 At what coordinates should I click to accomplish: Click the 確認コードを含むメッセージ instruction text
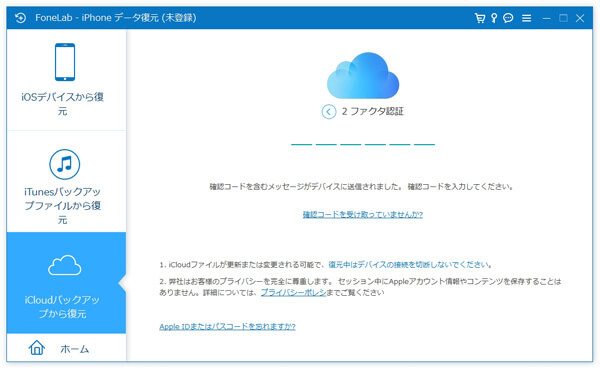click(361, 187)
